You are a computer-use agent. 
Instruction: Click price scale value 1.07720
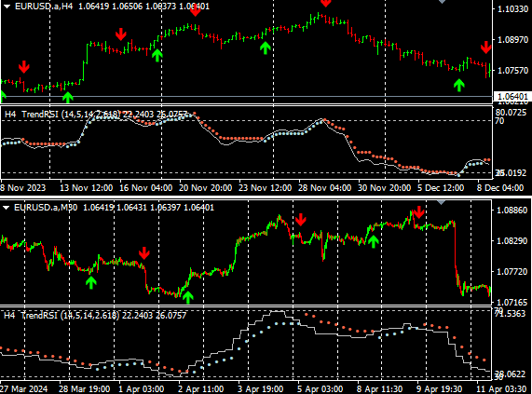point(512,272)
